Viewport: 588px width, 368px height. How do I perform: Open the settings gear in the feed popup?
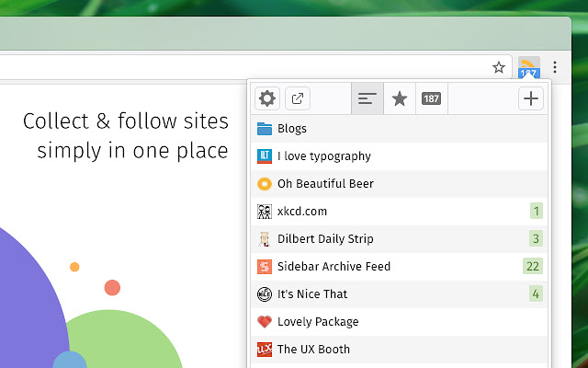(x=267, y=99)
